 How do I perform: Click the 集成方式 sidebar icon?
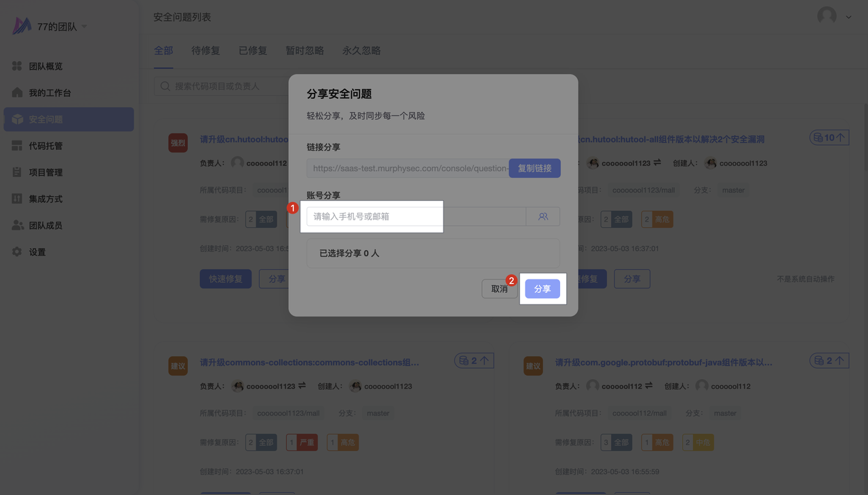click(x=18, y=199)
